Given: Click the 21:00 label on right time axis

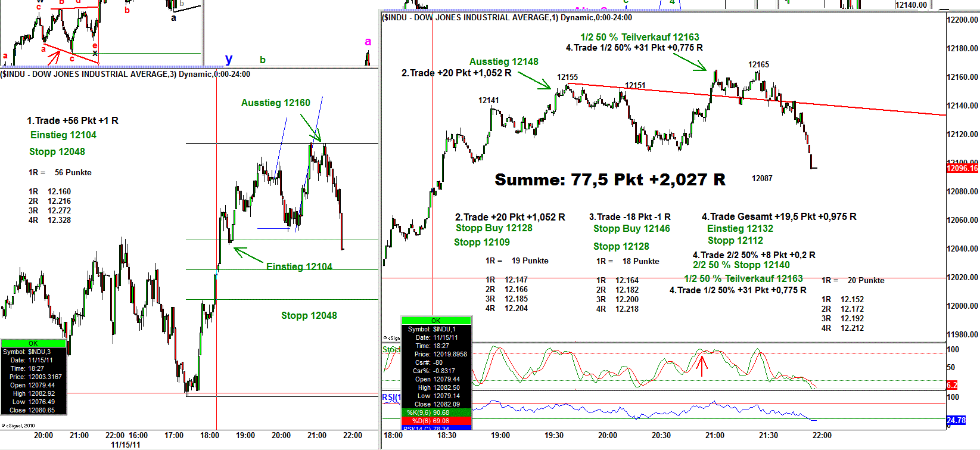Looking at the screenshot, I should [x=714, y=436].
